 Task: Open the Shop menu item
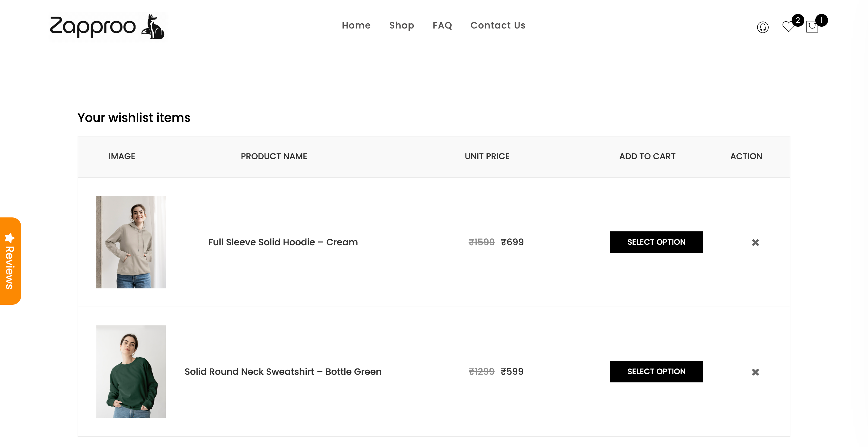click(401, 25)
